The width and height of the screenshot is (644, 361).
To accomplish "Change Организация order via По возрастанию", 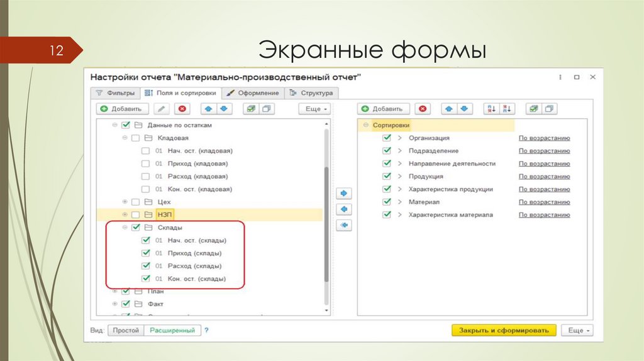I will click(544, 138).
